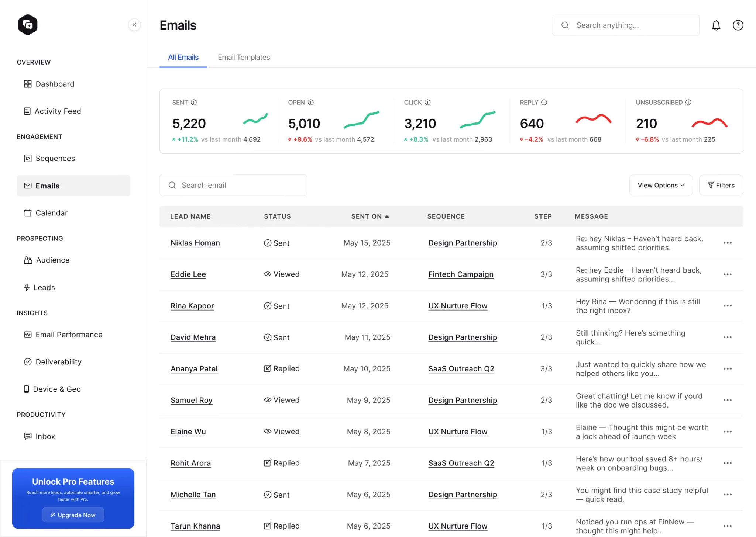Click info icon next to SENT
The height and width of the screenshot is (537, 756).
194,102
